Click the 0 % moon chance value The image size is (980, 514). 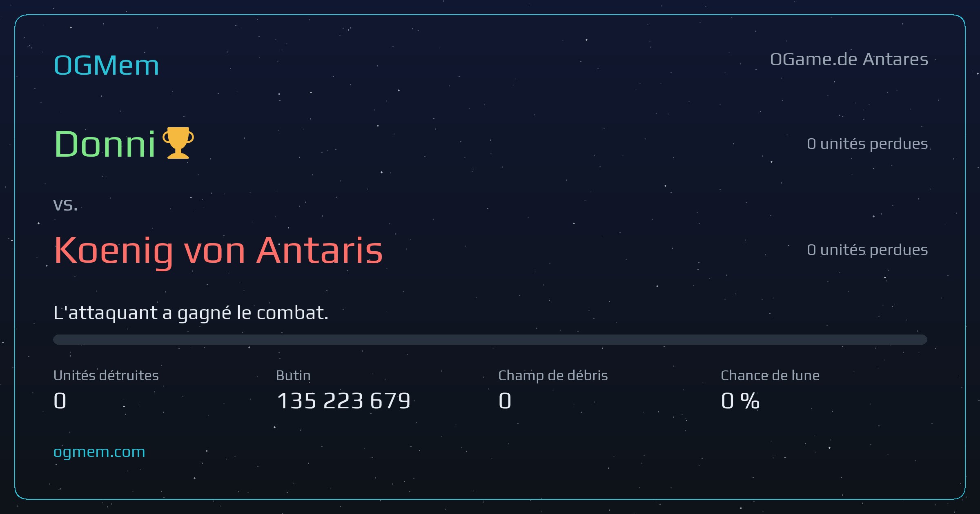[740, 401]
